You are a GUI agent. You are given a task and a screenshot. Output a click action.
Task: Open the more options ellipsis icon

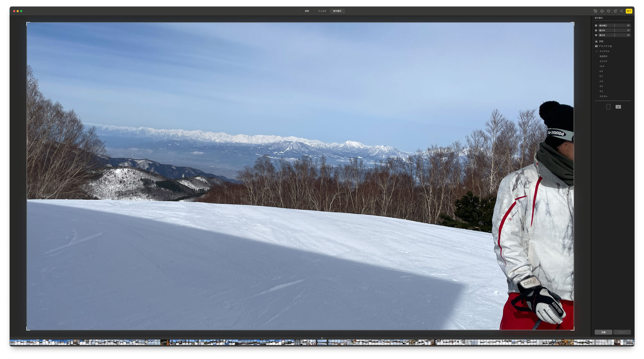pos(602,11)
